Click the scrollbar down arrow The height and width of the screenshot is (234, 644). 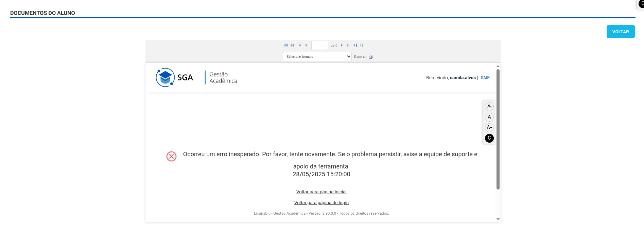click(x=498, y=219)
